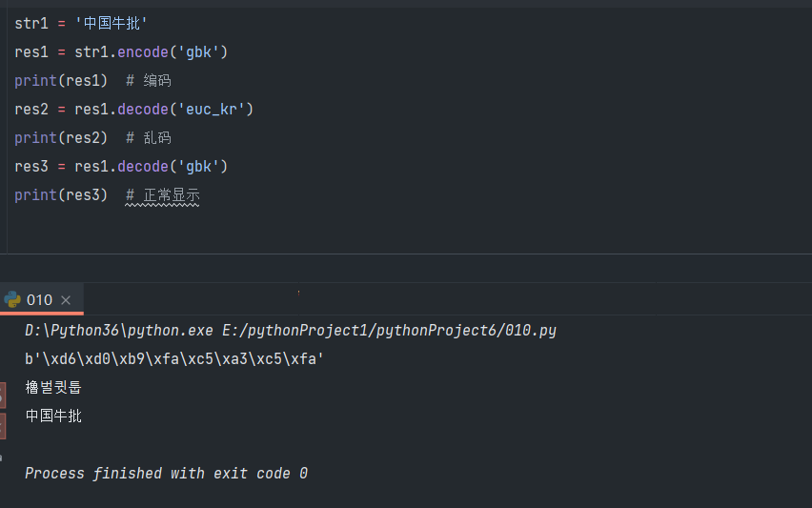The width and height of the screenshot is (812, 508).
Task: Click the '# 乱码' comment
Action: tap(148, 137)
